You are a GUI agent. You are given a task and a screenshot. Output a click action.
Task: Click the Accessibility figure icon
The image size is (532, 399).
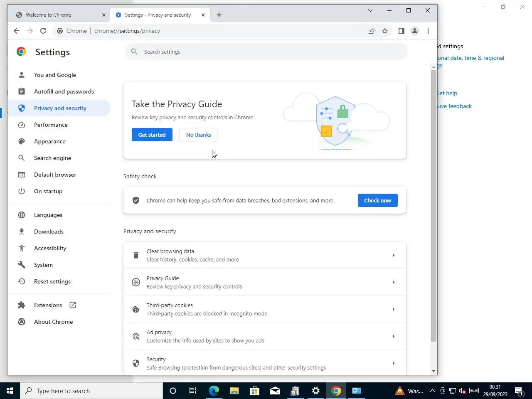pyautogui.click(x=22, y=248)
